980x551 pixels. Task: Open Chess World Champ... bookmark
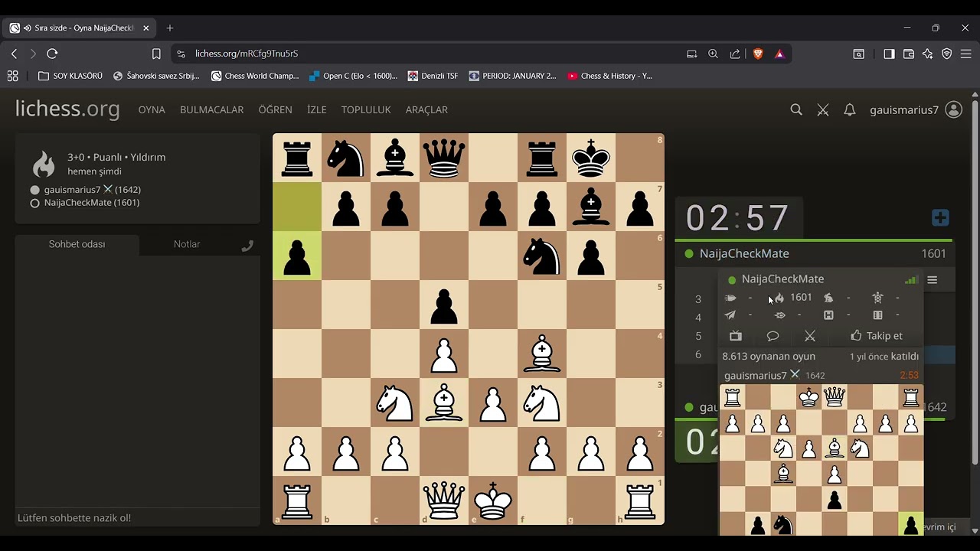point(255,76)
